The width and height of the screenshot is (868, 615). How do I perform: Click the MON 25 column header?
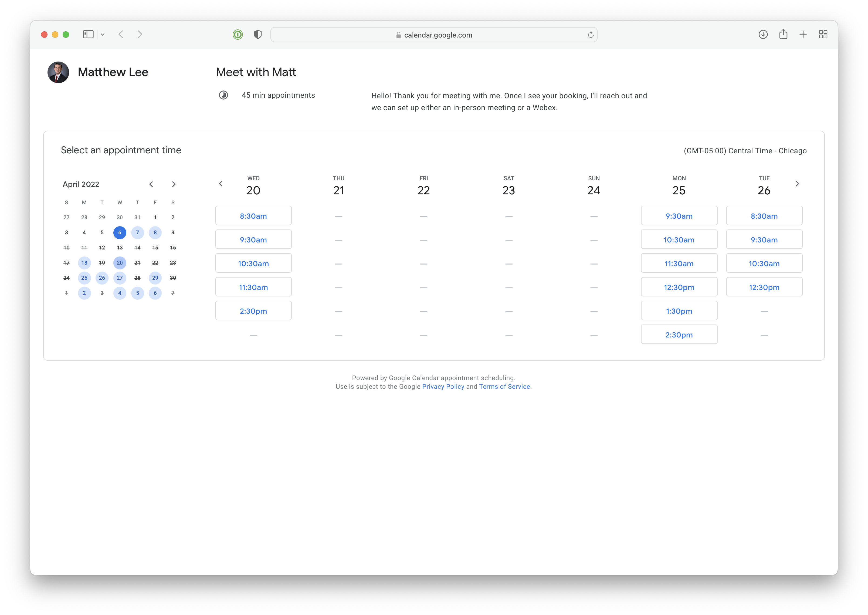679,185
